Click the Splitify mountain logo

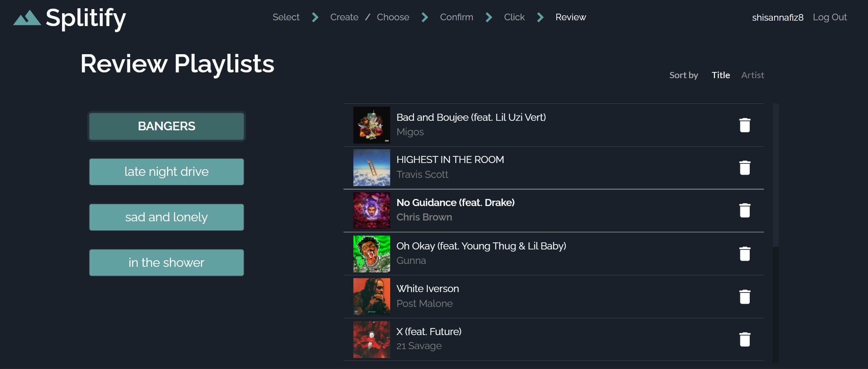tap(27, 18)
